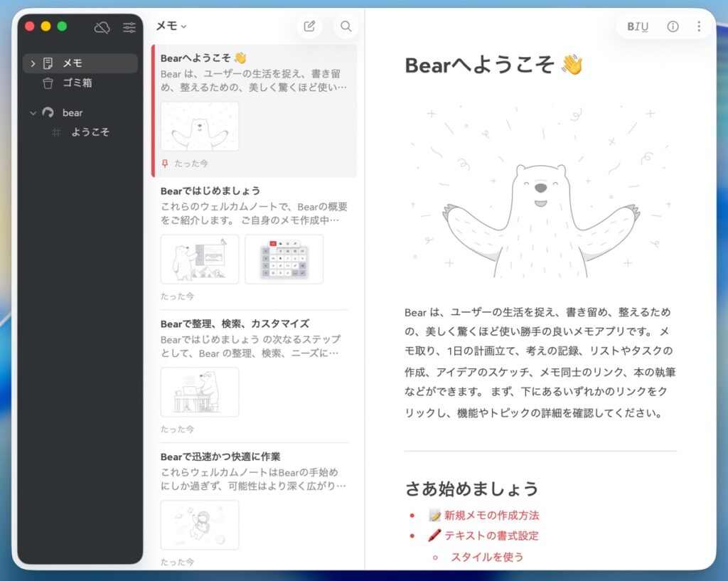
Task: Open the three-dot more options menu
Action: [699, 26]
